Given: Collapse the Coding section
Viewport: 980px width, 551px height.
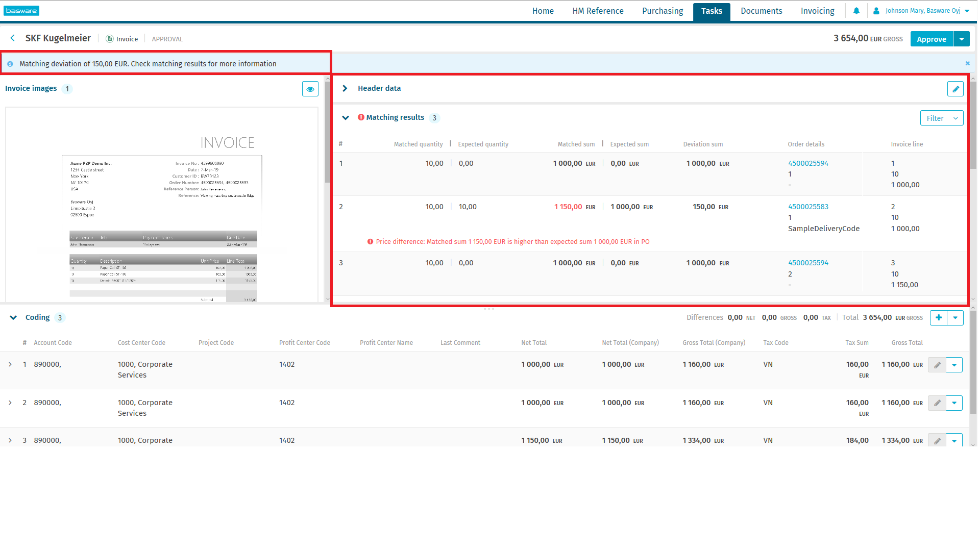Looking at the screenshot, I should click(x=13, y=318).
